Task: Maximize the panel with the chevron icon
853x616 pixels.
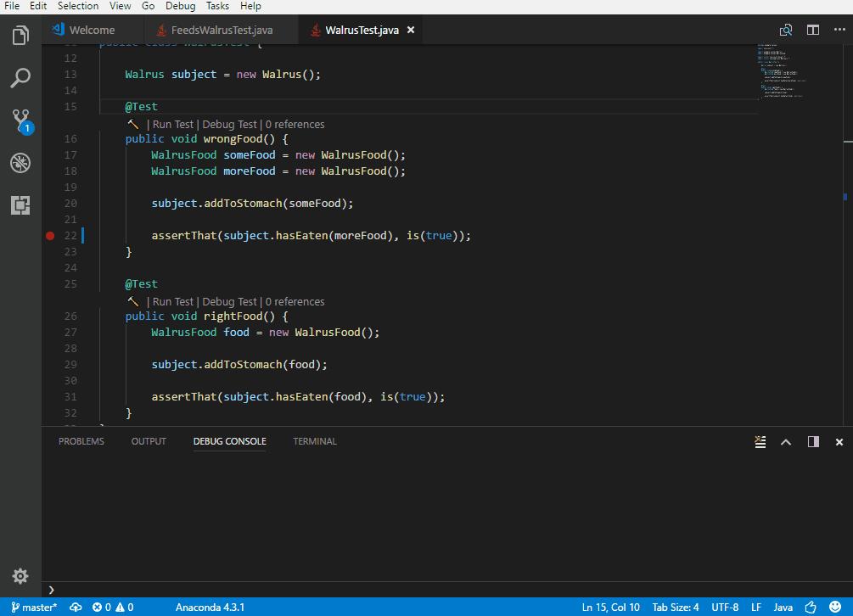Action: tap(785, 441)
